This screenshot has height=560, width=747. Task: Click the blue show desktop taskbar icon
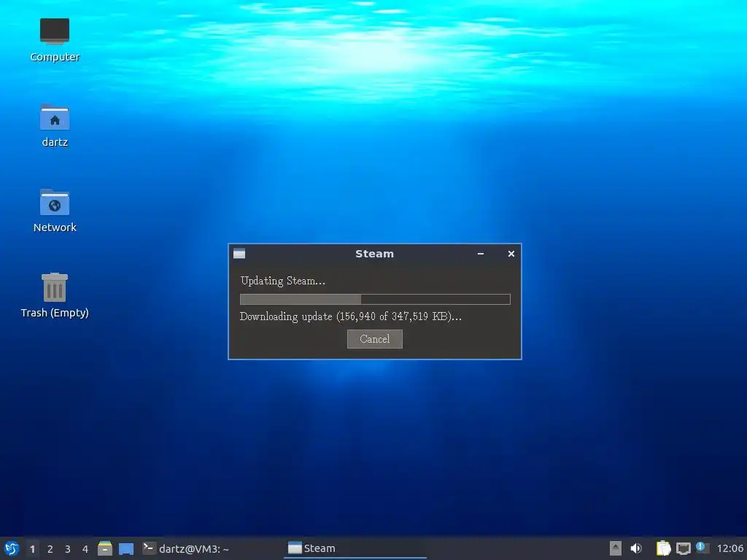(x=126, y=548)
